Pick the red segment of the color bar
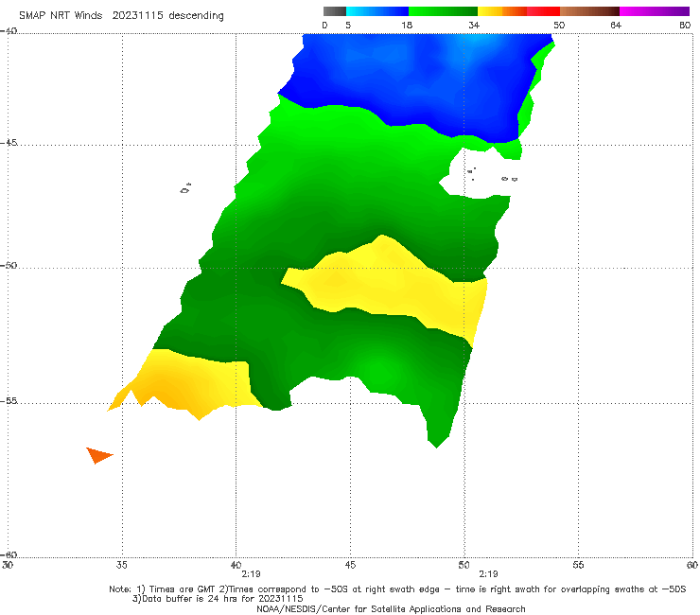This screenshot has height=615, width=700. (543, 11)
